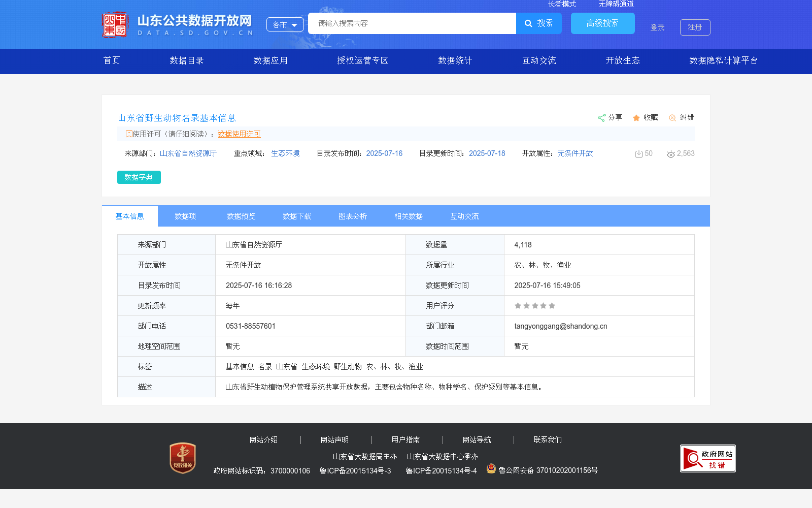This screenshot has width=812, height=508.
Task: Open the 数据使用许可 link
Action: 239,134
